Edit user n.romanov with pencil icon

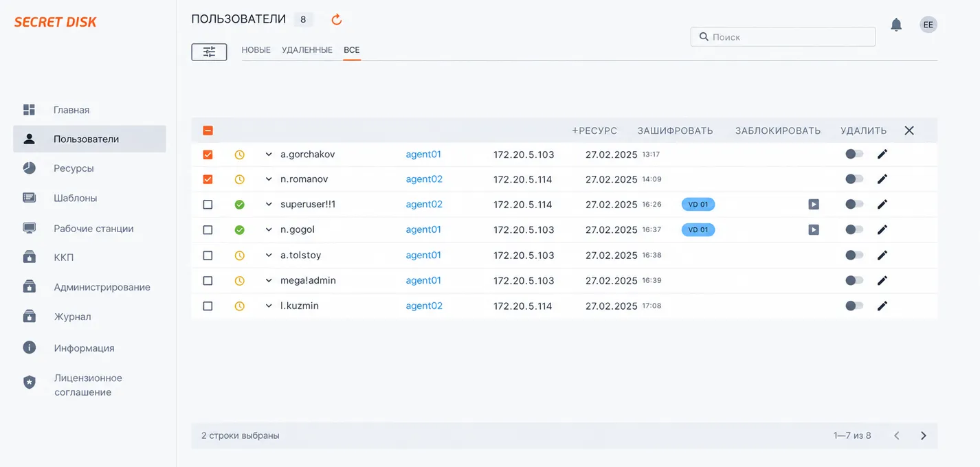pos(882,179)
